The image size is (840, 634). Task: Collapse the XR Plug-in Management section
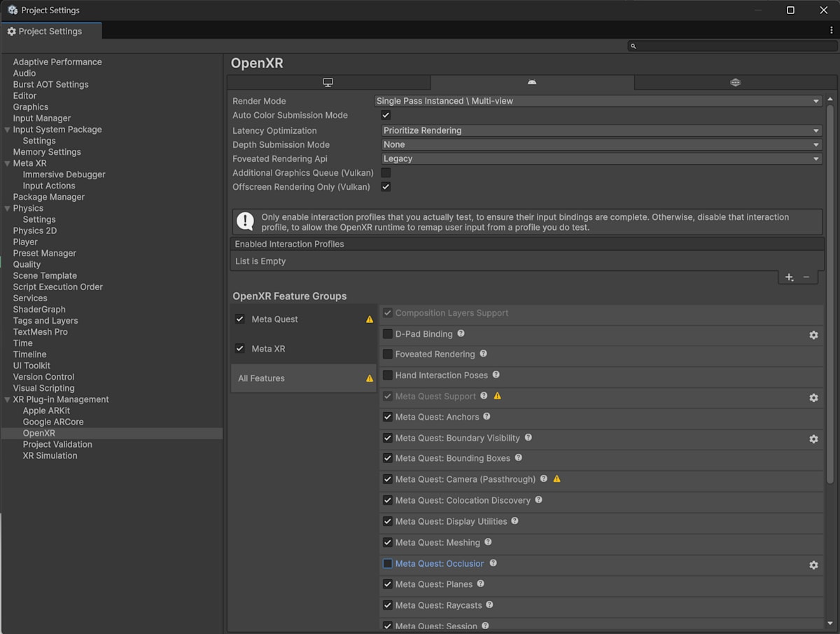[8, 399]
